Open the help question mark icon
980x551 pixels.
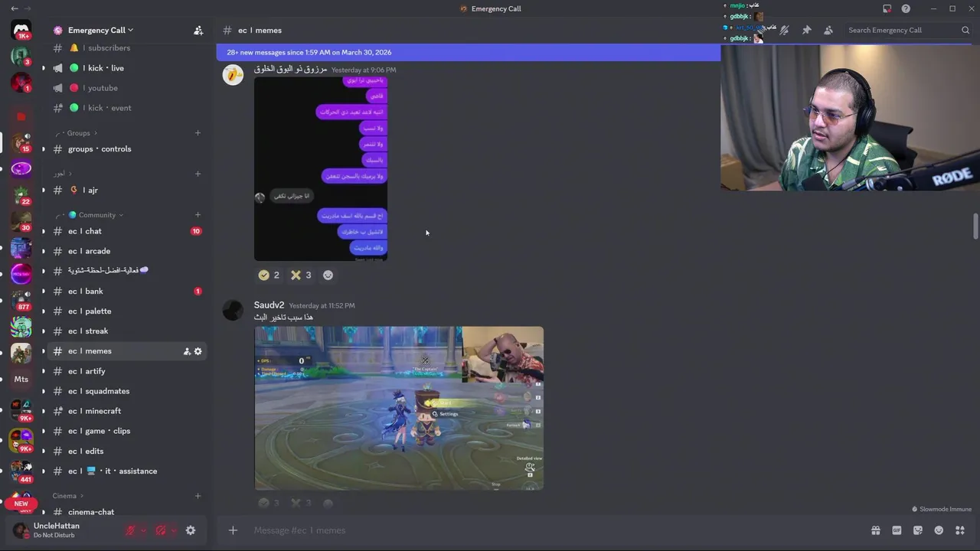[906, 8]
